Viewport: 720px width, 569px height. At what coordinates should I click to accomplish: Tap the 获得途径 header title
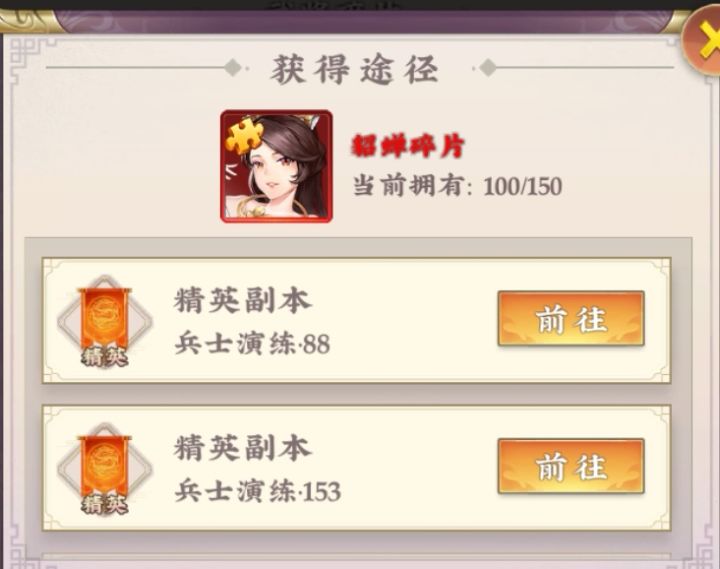pos(354,69)
